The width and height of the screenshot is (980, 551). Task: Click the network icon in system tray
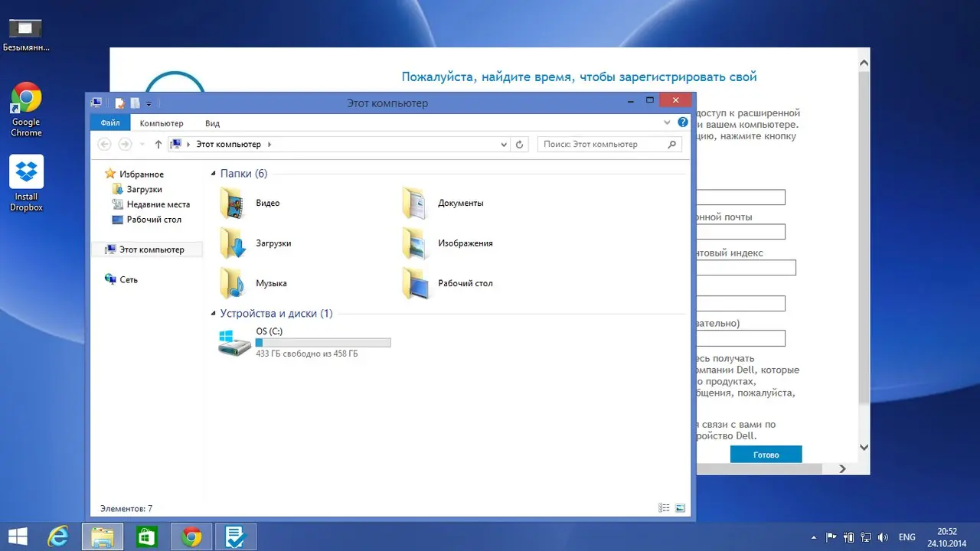867,536
